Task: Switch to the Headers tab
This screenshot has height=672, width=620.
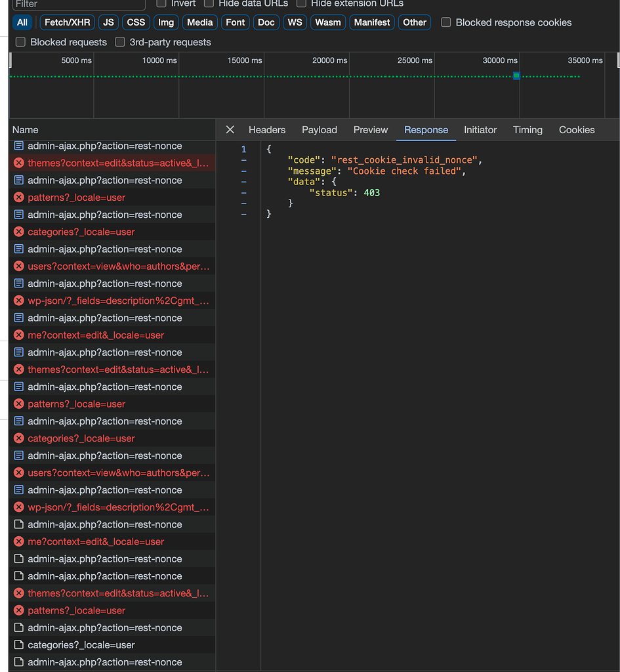Action: pos(267,130)
